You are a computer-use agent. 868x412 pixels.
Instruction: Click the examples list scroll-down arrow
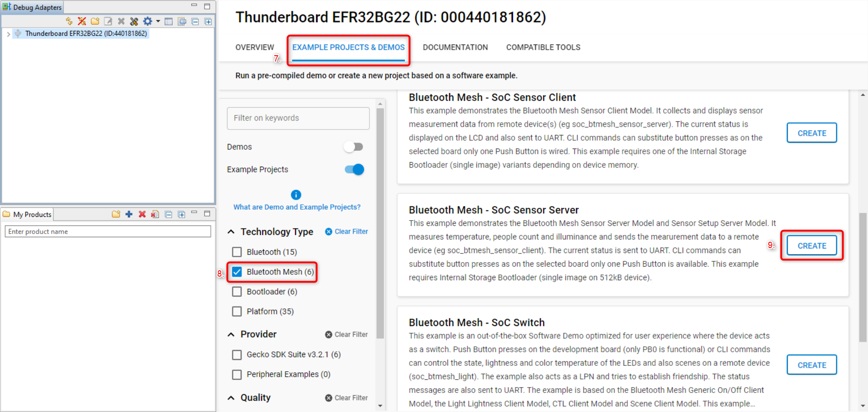coord(863,406)
